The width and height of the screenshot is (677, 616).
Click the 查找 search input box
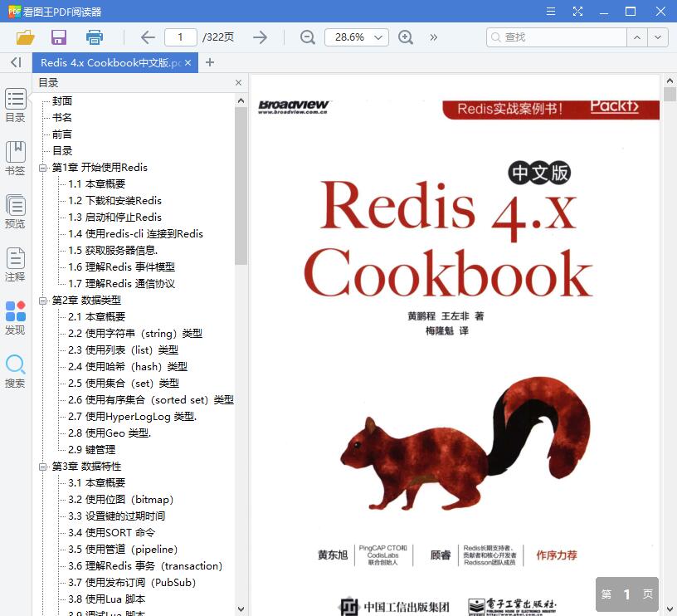coord(557,37)
